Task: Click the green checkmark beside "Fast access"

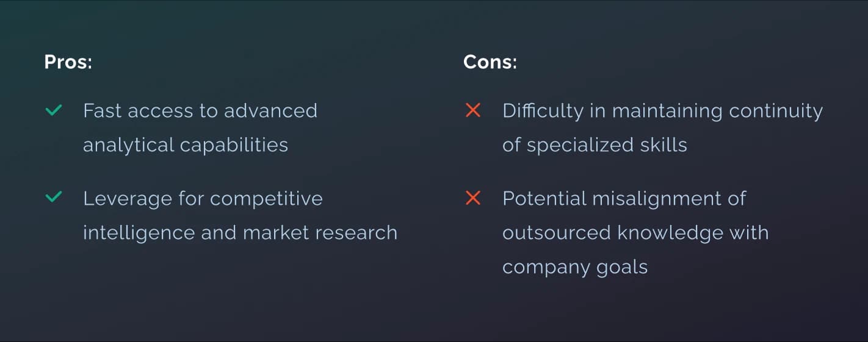Action: tap(54, 111)
